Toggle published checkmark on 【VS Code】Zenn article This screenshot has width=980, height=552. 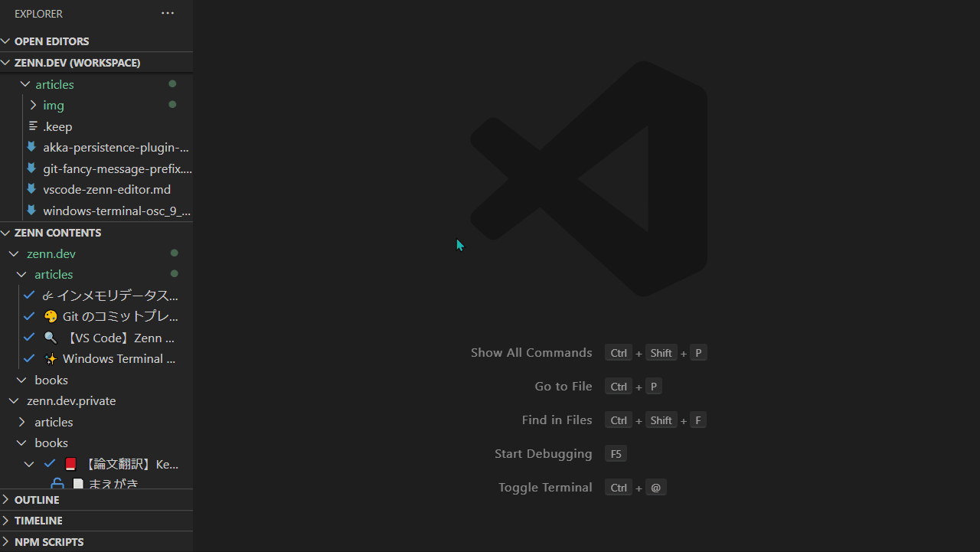point(29,337)
